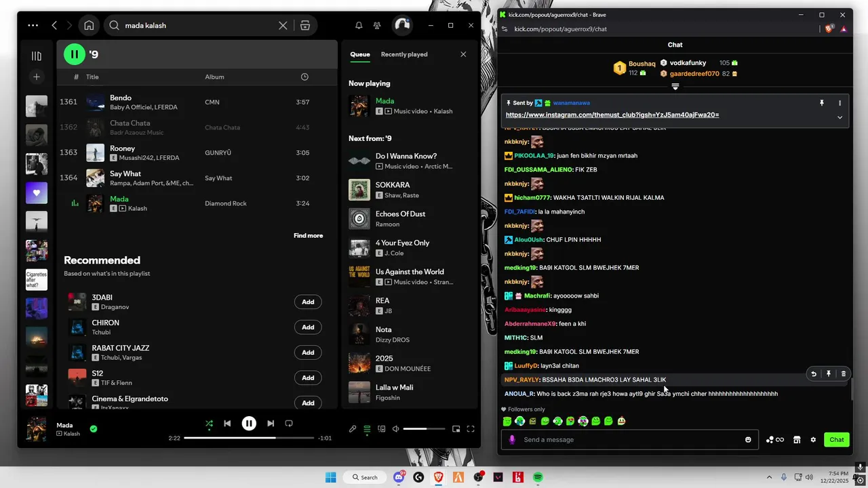Adjust the Spotify volume slider
Image resolution: width=868 pixels, height=488 pixels.
(424, 429)
